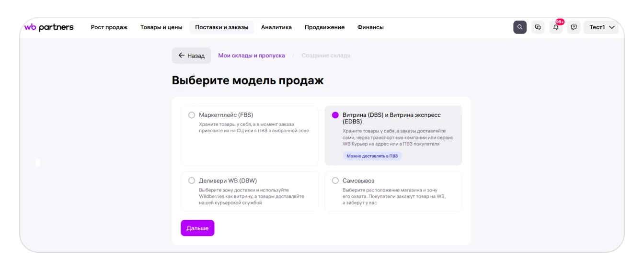Click Создание склада breadcrumb text

point(326,56)
